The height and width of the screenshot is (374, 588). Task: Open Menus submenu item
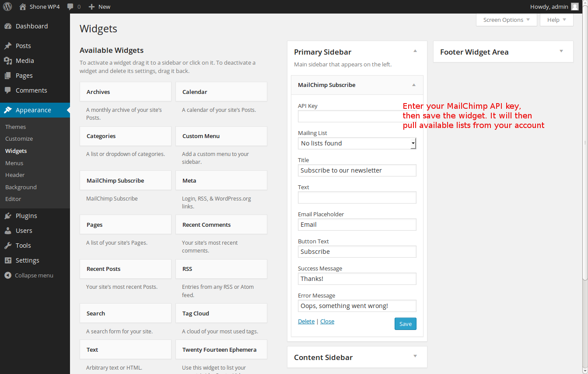14,163
